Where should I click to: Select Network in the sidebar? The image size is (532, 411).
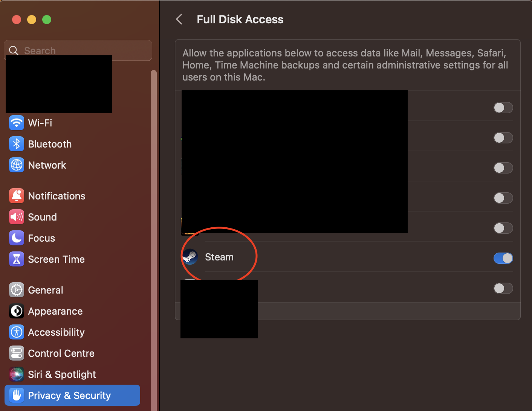pos(47,165)
